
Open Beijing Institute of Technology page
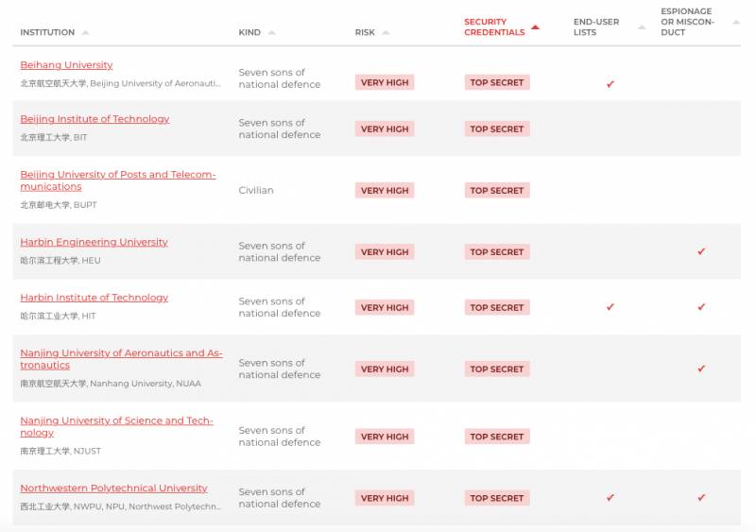(x=94, y=119)
